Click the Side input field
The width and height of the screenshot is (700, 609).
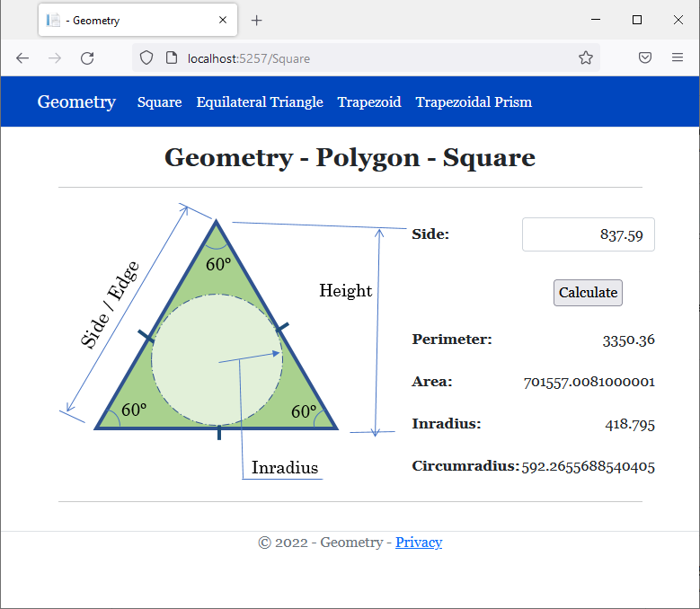pyautogui.click(x=589, y=234)
